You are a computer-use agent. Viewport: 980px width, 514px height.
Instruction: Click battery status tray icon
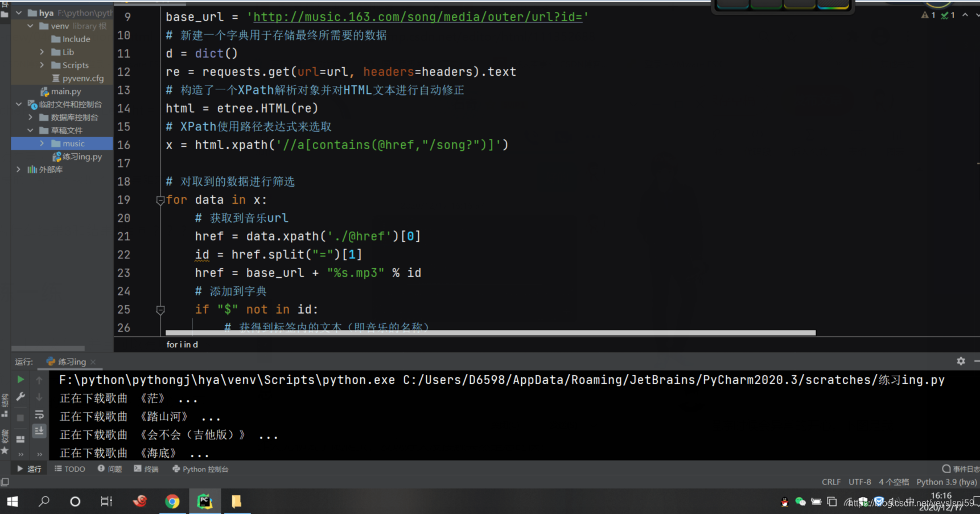click(x=816, y=501)
